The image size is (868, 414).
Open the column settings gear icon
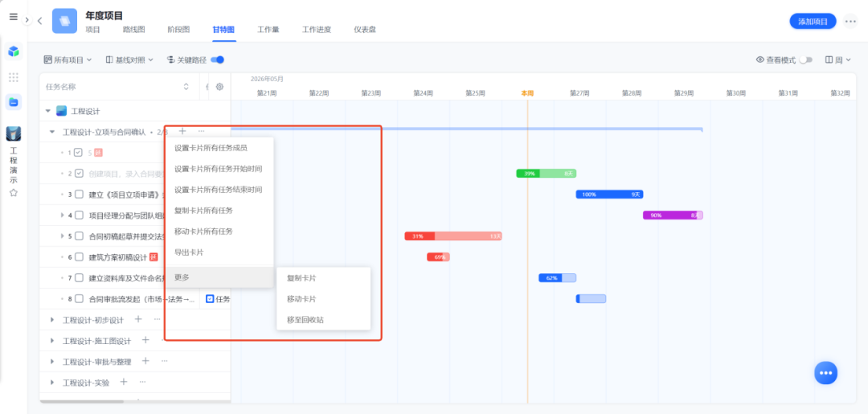[219, 86]
